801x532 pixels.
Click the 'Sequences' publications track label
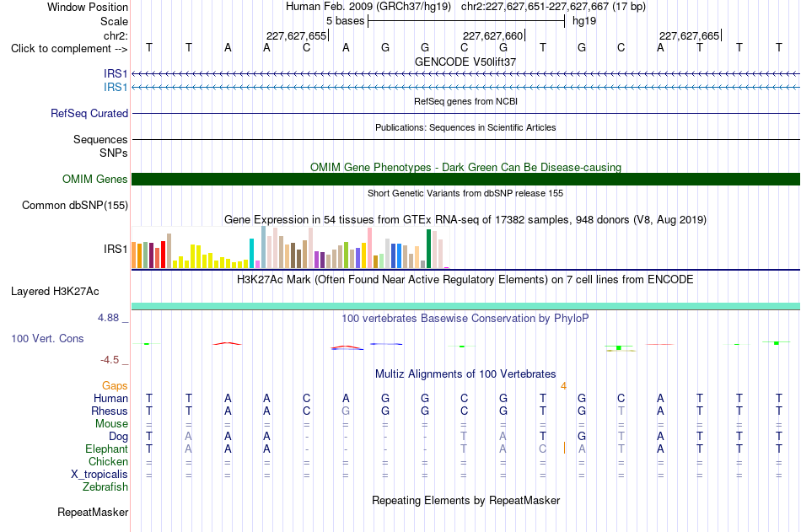point(100,139)
